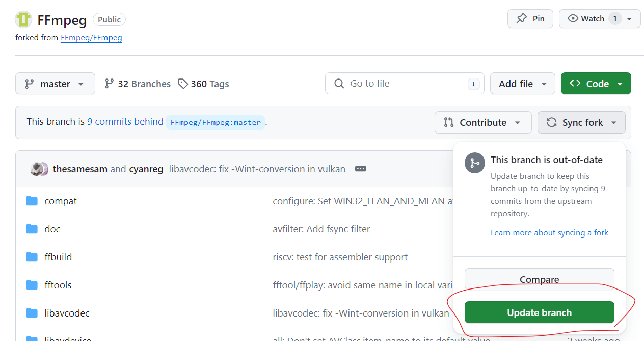644x341 pixels.
Task: Click the Compare button
Action: click(540, 279)
